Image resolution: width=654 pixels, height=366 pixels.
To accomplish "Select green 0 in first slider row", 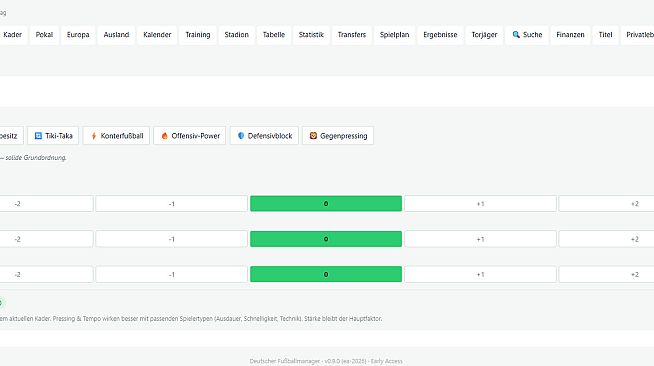I will point(326,204).
